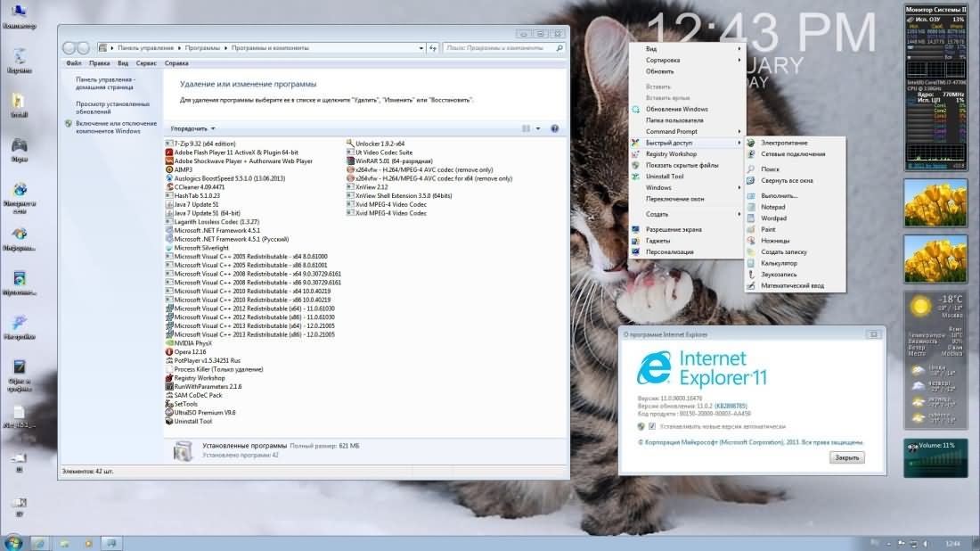Screen dimensions: 980x551
Task: Click the Windows Start button
Action: click(12, 543)
